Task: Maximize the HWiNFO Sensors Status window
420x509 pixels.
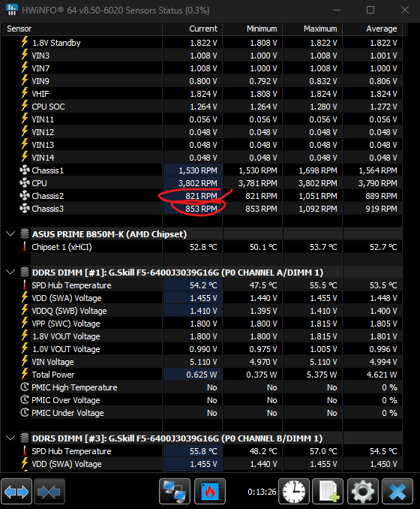Action: (x=370, y=10)
